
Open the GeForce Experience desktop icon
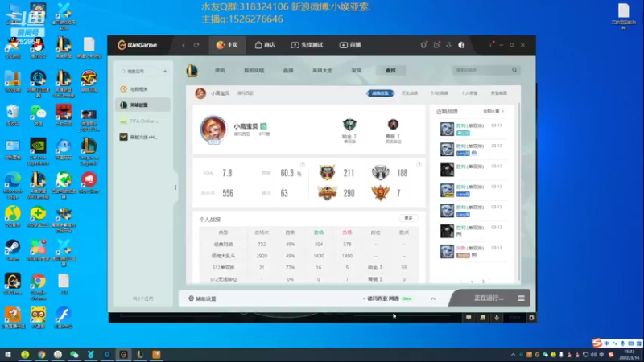click(x=38, y=151)
